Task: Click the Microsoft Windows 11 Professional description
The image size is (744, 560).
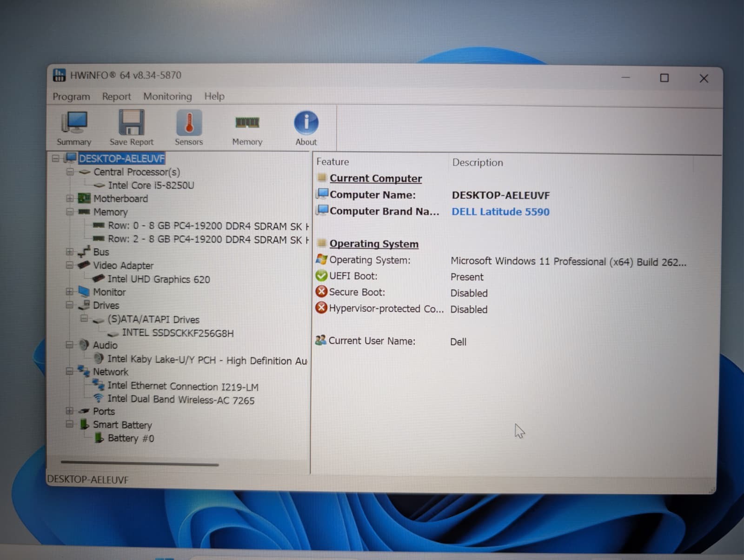Action: pyautogui.click(x=568, y=261)
